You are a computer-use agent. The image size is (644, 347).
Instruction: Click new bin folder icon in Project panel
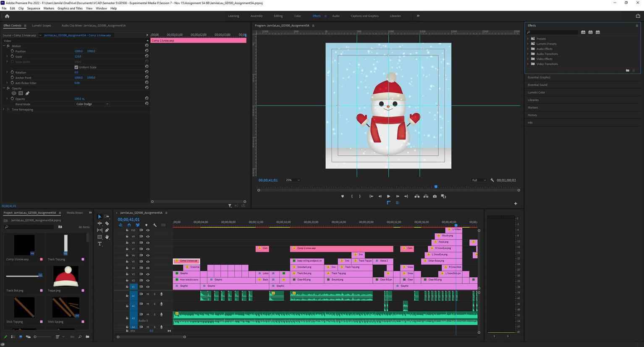[x=87, y=336]
